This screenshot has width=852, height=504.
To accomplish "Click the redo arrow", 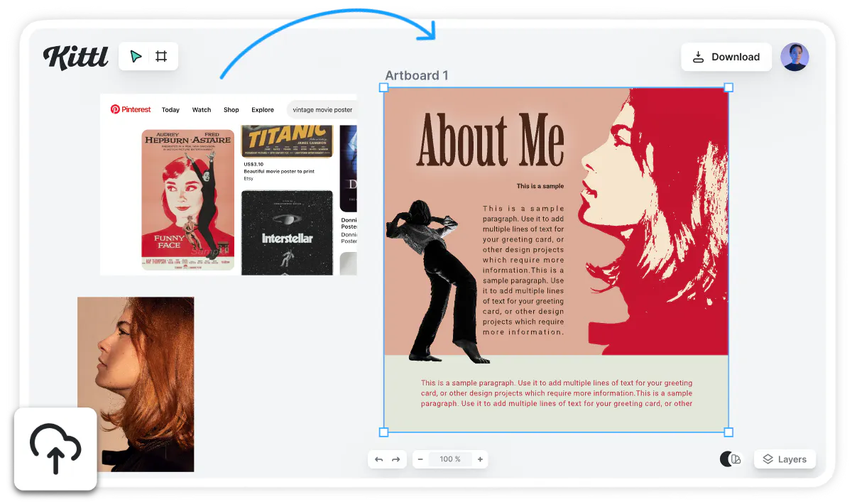I will pos(396,459).
